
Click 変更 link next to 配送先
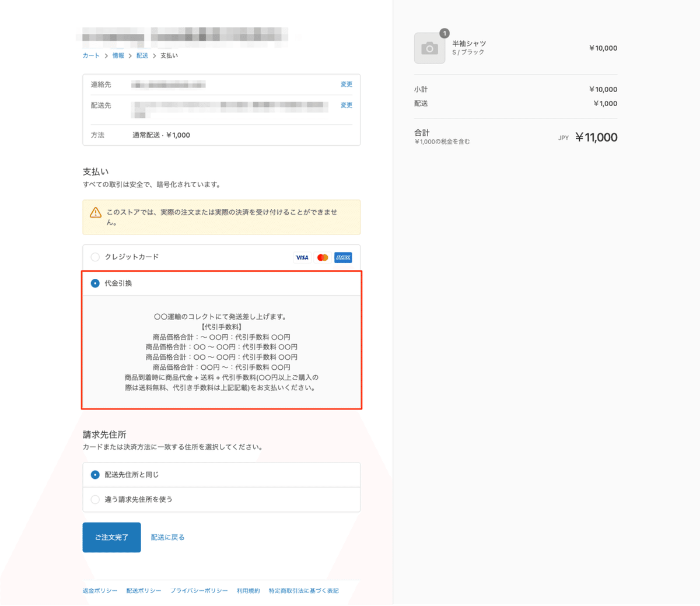coord(346,106)
